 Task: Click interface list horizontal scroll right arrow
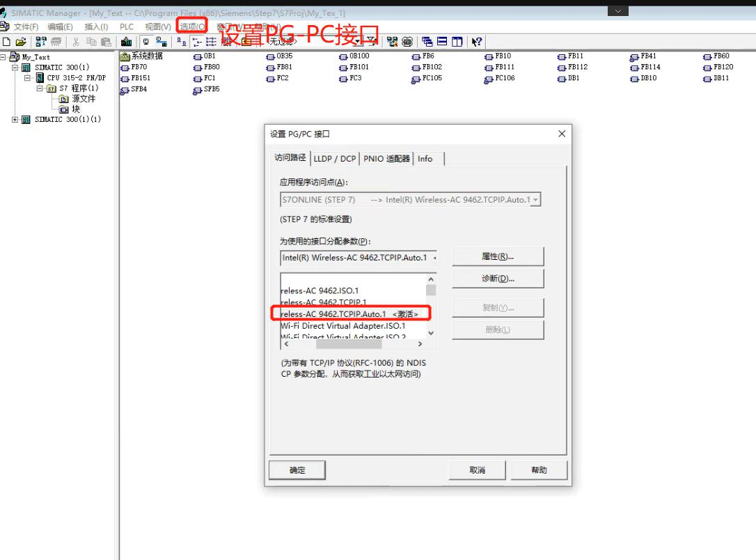(420, 344)
